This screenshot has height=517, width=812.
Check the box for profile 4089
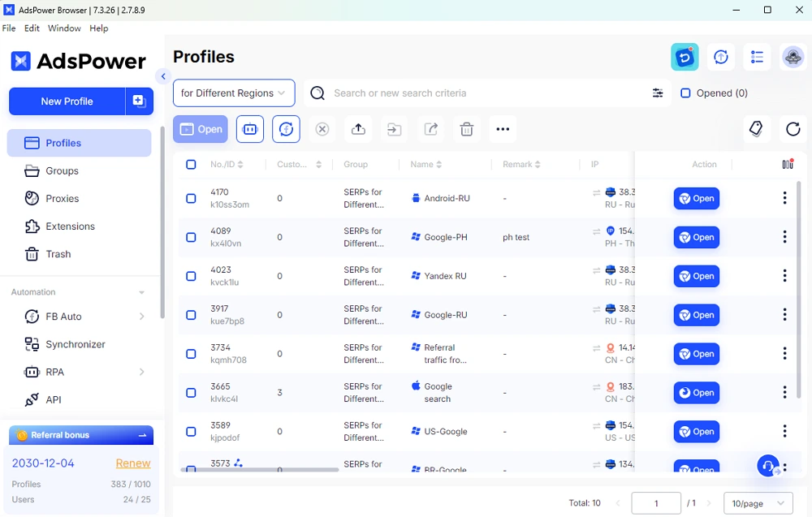pos(191,237)
